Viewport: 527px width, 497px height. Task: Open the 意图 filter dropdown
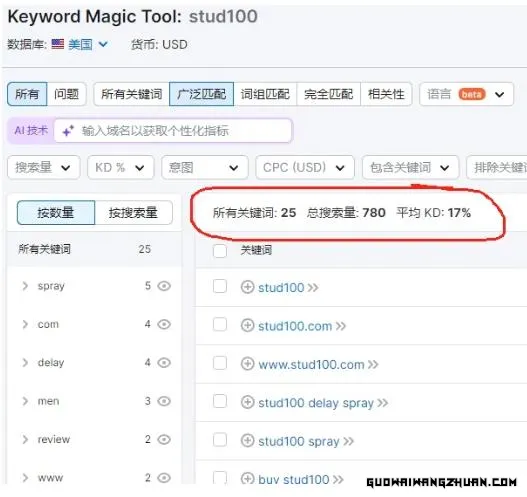[x=205, y=167]
